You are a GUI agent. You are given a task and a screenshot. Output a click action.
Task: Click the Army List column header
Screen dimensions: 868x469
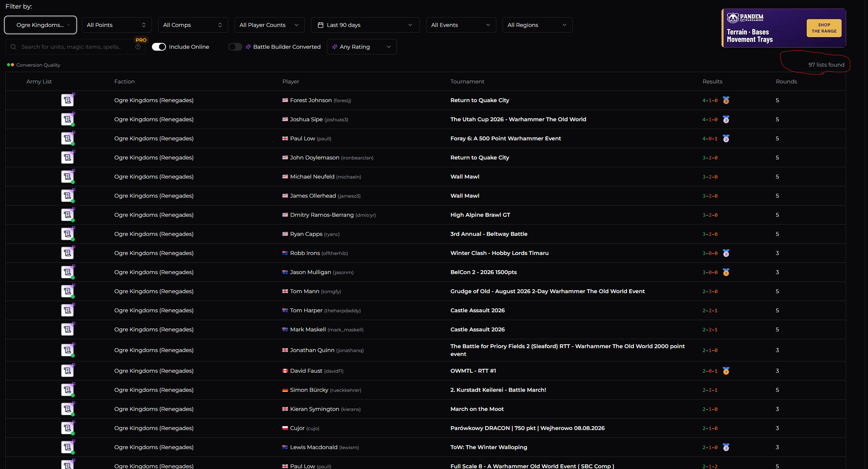(x=39, y=81)
